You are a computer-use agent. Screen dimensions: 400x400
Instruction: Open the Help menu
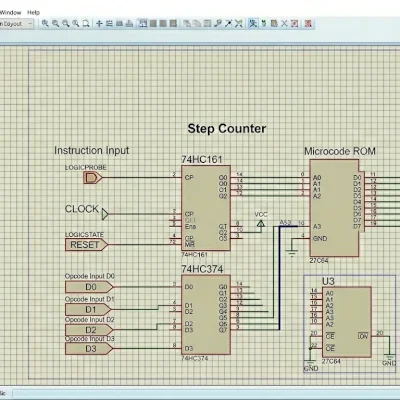click(33, 12)
